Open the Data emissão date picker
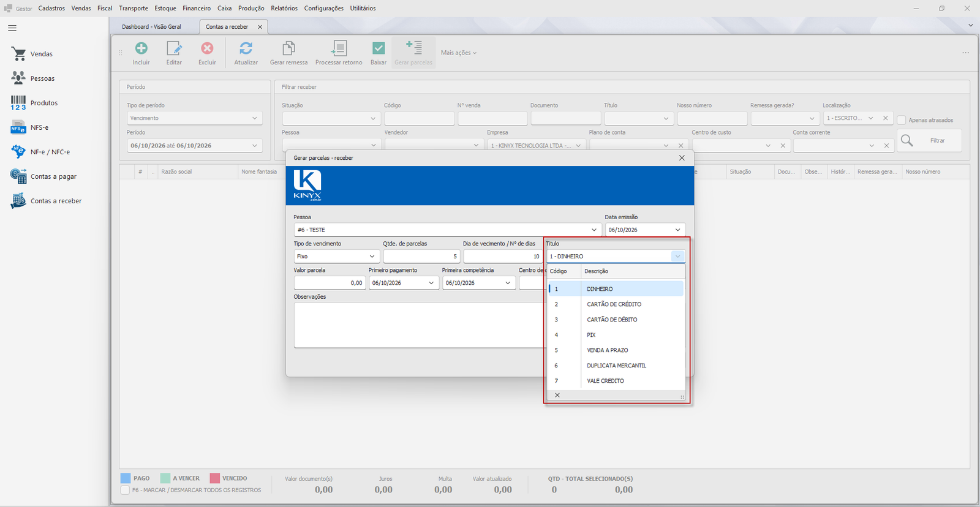The image size is (980, 507). click(x=677, y=230)
